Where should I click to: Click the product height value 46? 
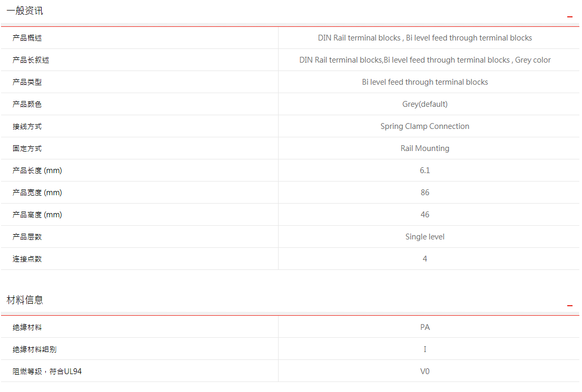click(x=425, y=215)
